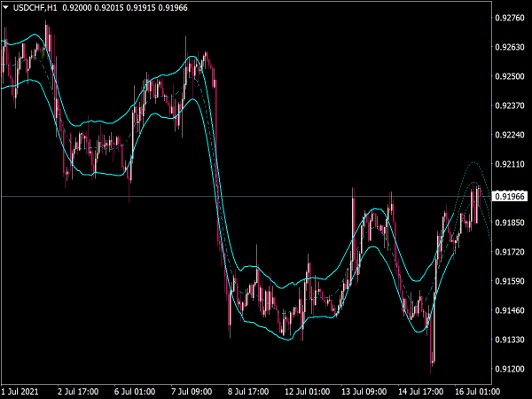
Task: Click the 0.92110 price axis label
Action: [x=510, y=164]
